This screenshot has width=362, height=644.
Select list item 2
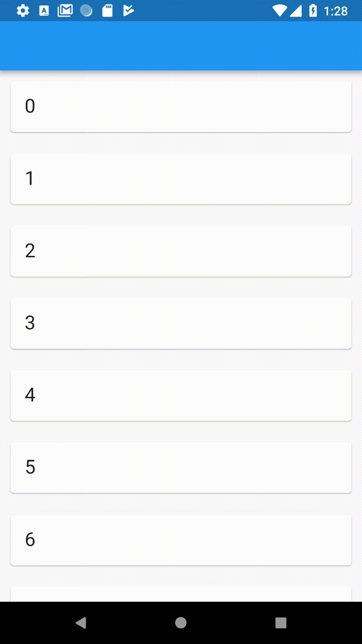pyautogui.click(x=181, y=251)
